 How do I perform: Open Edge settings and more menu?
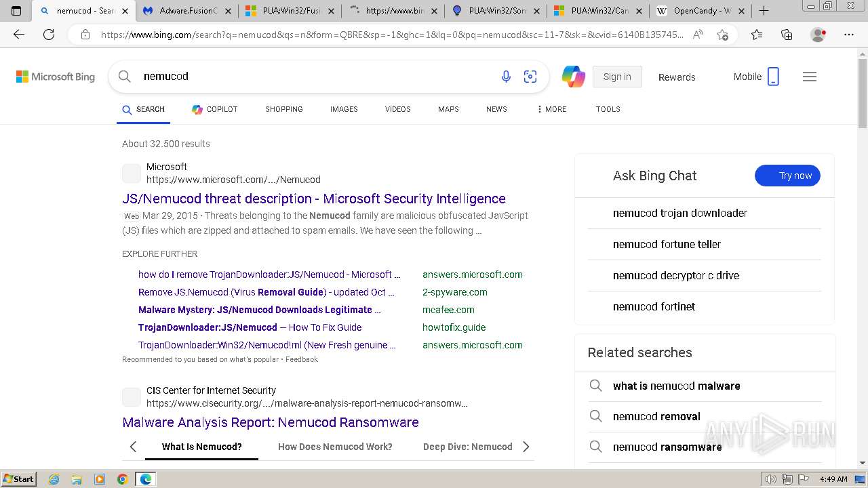click(x=849, y=35)
